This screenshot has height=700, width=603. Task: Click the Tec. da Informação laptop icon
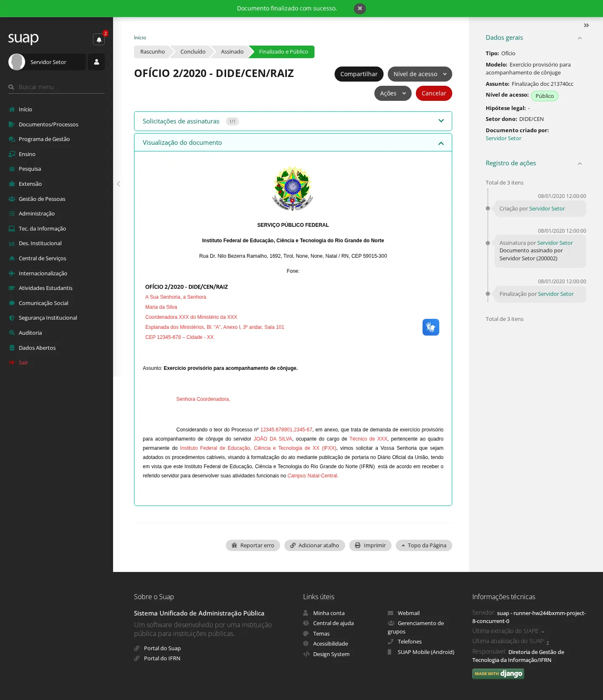point(12,228)
